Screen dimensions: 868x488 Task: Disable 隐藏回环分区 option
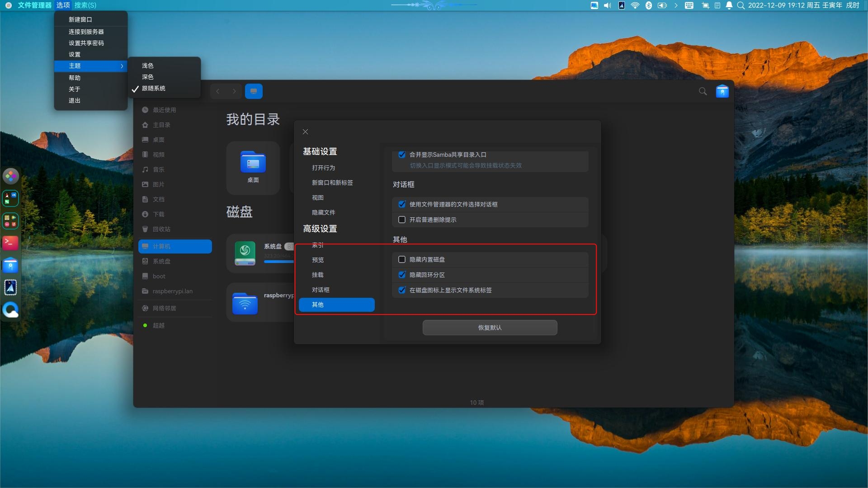click(x=402, y=275)
